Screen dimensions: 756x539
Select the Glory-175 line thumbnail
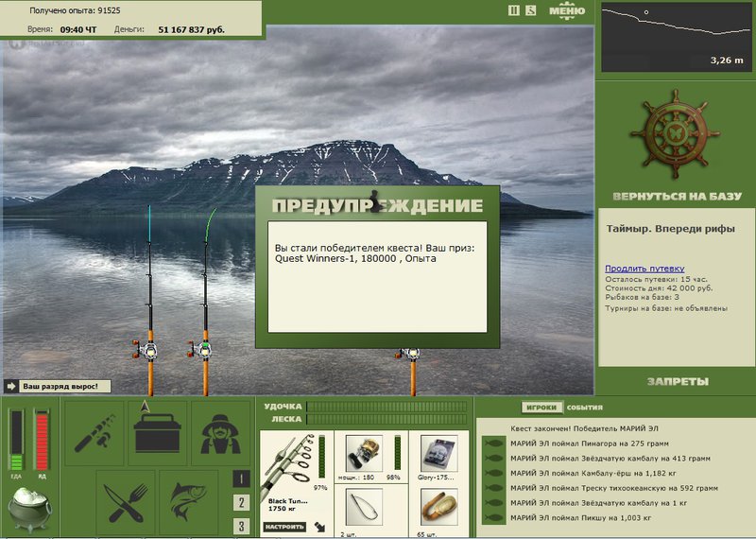[x=438, y=453]
